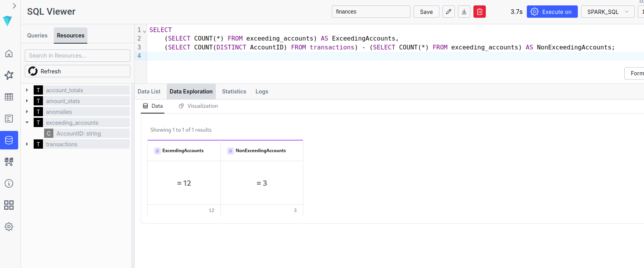Click the NonExceedingAccounts column header
This screenshot has width=644, height=268.
pyautogui.click(x=262, y=151)
